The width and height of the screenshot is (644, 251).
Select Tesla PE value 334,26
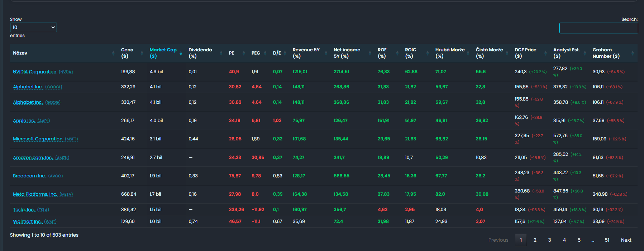click(237, 210)
